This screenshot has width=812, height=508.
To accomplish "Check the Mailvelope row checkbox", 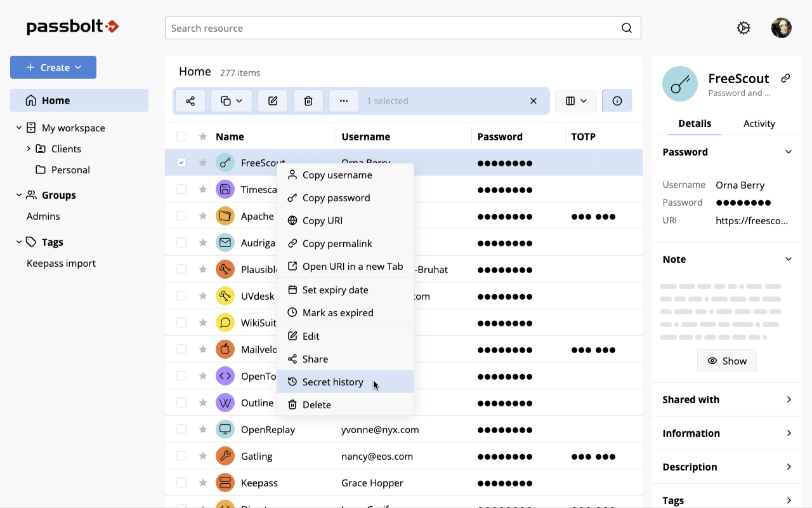I will pyautogui.click(x=181, y=349).
